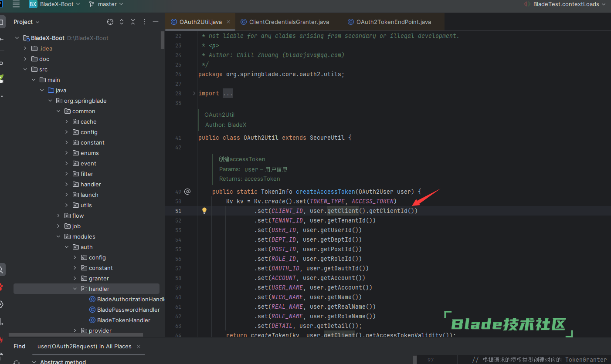Image resolution: width=611 pixels, height=364 pixels.
Task: Switch to ClientCredentialsGranter.java tab
Action: [x=289, y=22]
